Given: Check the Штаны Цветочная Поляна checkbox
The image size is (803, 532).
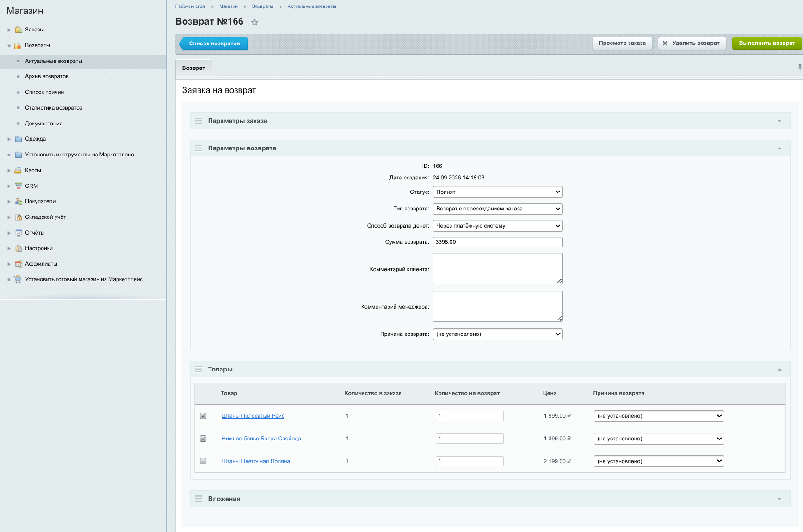Looking at the screenshot, I should pyautogui.click(x=203, y=461).
